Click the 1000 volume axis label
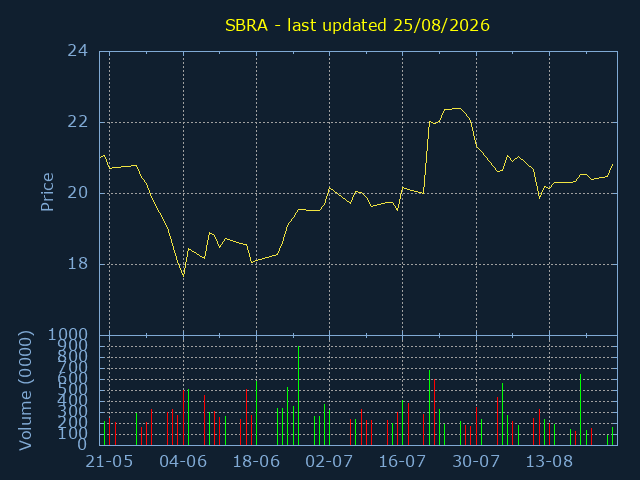 68,335
